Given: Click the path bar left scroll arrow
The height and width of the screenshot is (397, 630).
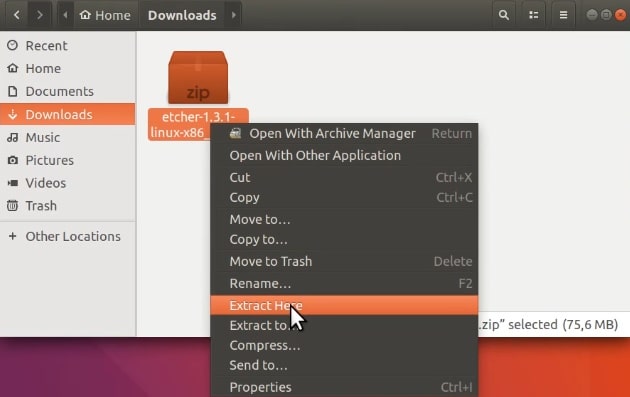Looking at the screenshot, I should point(65,15).
